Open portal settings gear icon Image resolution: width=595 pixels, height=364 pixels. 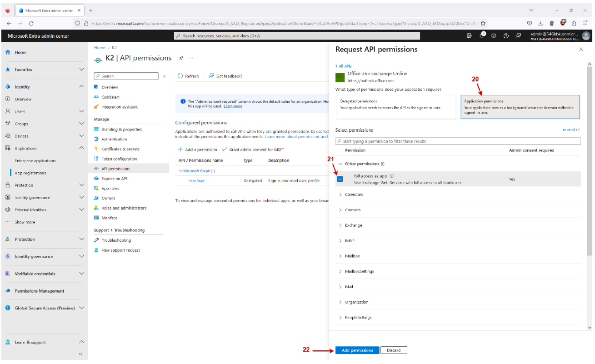coord(494,36)
